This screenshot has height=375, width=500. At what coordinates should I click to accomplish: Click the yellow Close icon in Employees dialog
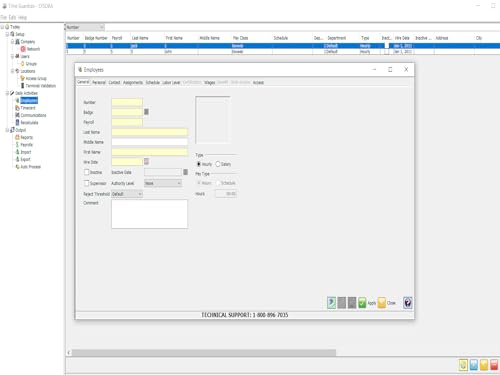pyautogui.click(x=382, y=303)
